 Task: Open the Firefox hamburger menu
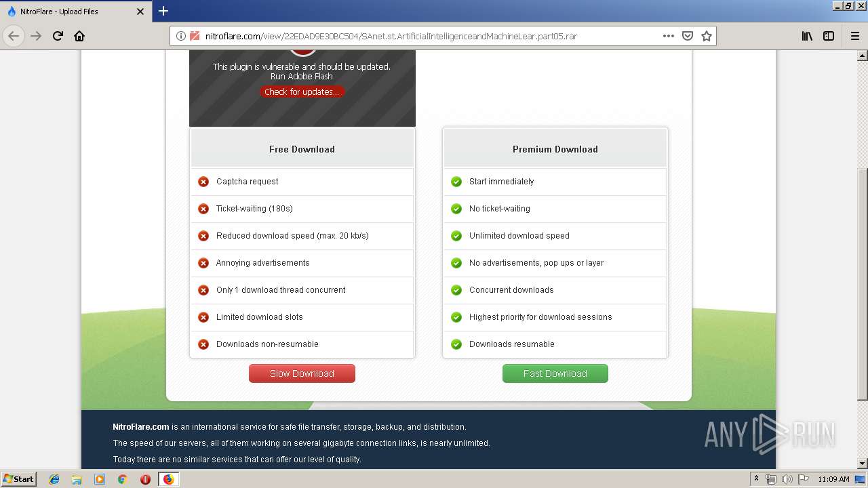coord(854,36)
